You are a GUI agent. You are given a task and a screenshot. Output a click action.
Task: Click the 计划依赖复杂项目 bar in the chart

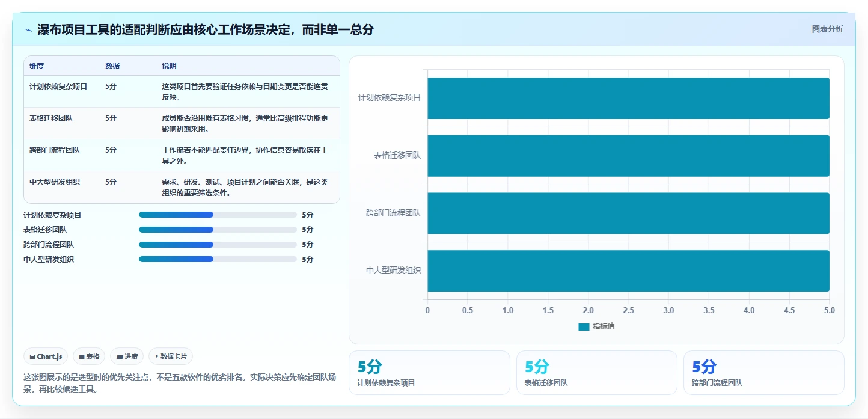click(x=628, y=98)
